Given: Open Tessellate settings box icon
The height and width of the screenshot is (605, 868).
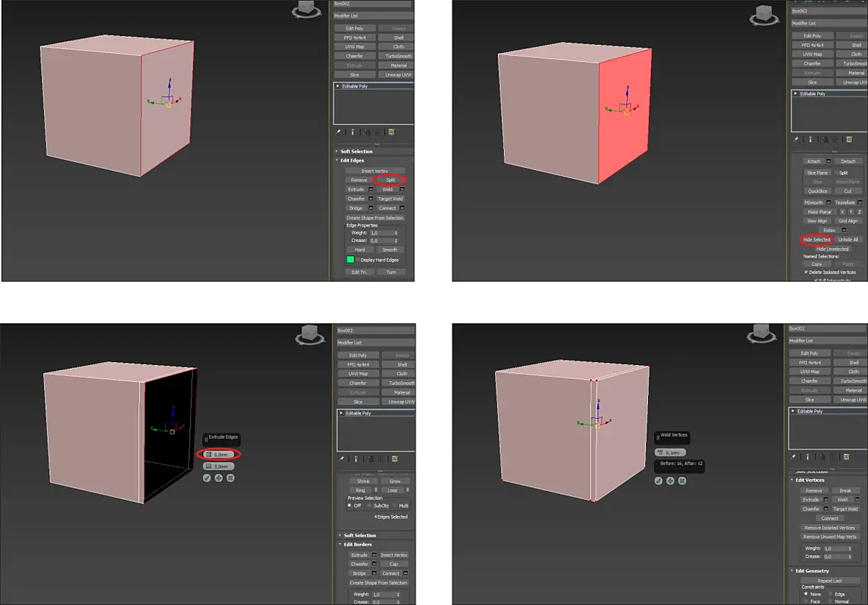Looking at the screenshot, I should tap(860, 203).
